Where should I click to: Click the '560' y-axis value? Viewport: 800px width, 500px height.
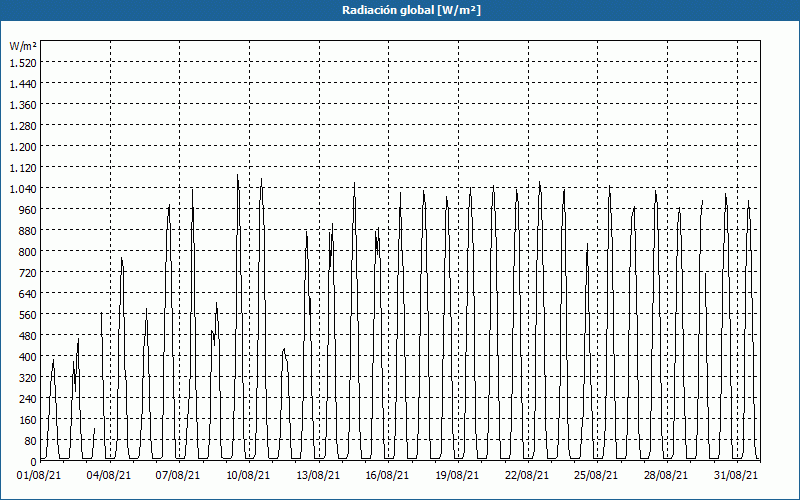(28, 315)
